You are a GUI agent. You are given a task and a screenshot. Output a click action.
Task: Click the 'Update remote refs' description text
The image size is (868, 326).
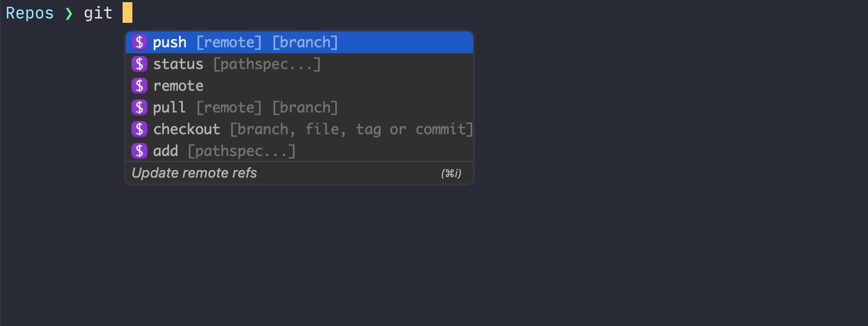[194, 173]
